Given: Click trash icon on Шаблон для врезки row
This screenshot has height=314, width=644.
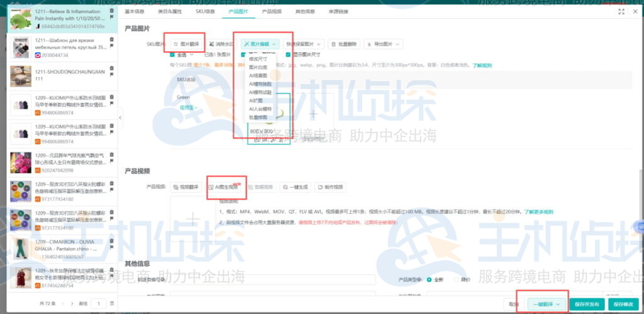Looking at the screenshot, I should pos(112,40).
